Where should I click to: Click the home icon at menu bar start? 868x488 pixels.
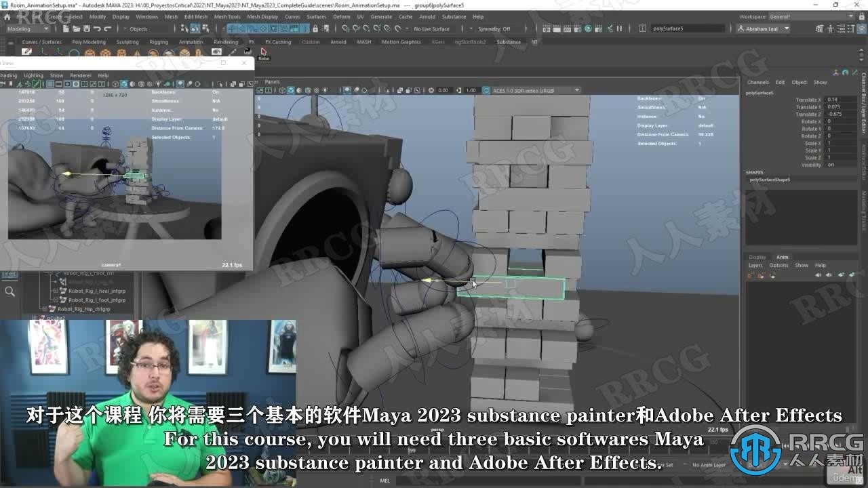[x=5, y=16]
